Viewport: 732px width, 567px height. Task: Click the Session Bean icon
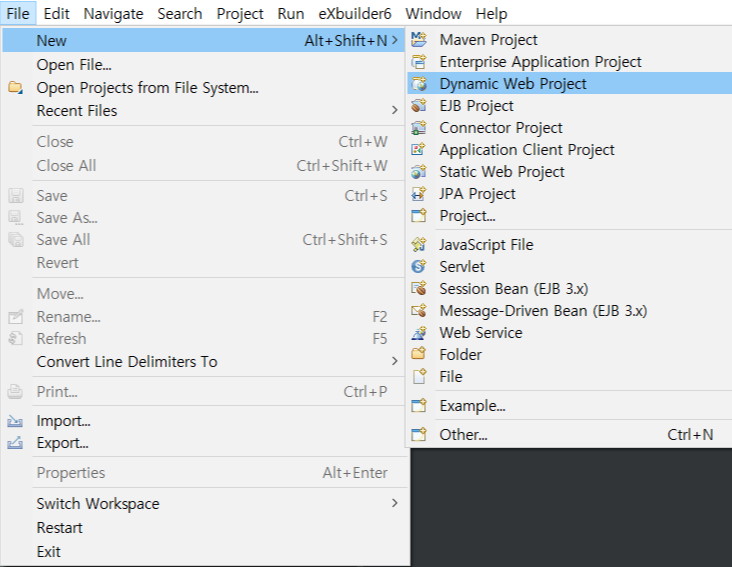[419, 288]
